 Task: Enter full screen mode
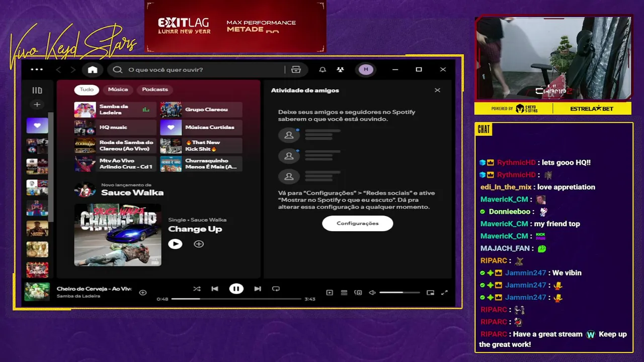pyautogui.click(x=444, y=292)
